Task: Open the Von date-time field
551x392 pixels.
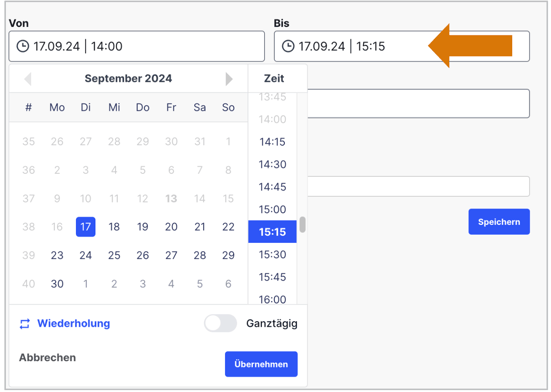Action: pyautogui.click(x=137, y=46)
